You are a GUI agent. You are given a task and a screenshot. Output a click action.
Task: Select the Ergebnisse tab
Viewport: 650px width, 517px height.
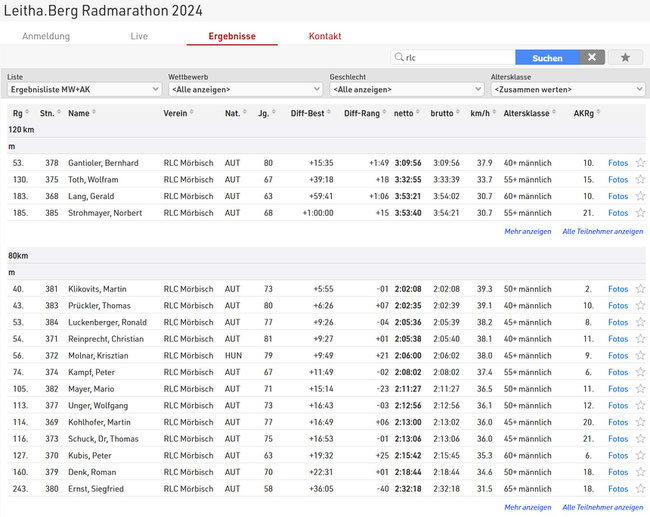click(x=232, y=36)
